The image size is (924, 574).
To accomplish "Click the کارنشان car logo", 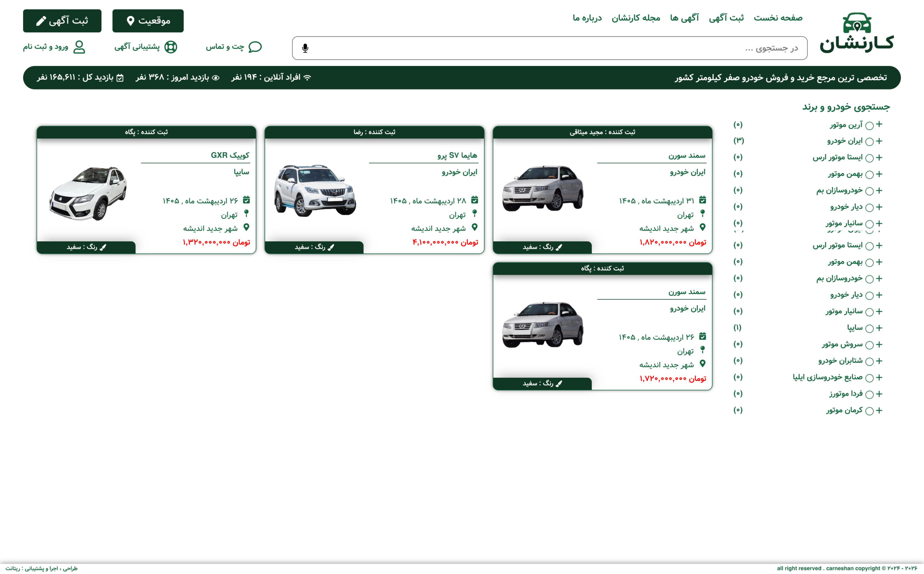I will [x=857, y=32].
